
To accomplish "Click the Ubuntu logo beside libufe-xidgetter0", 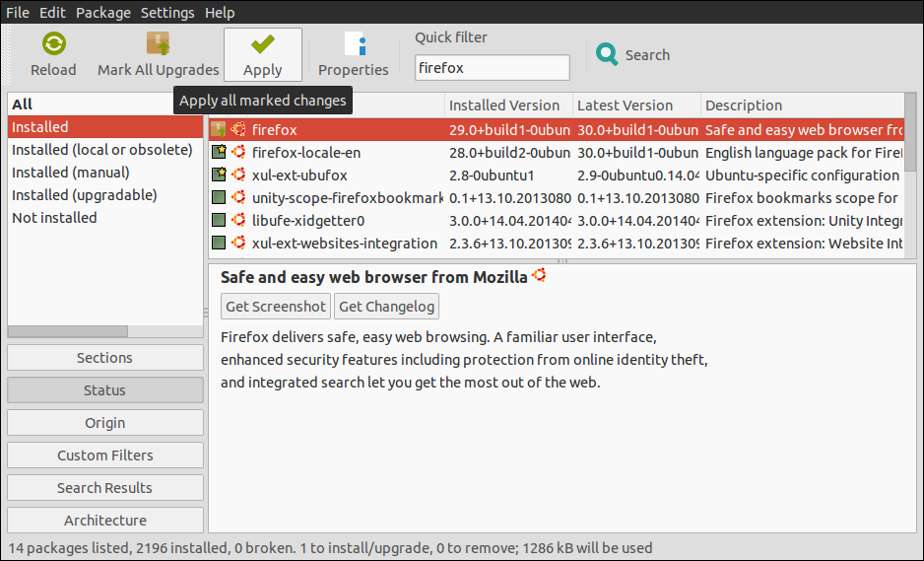I will click(x=238, y=220).
